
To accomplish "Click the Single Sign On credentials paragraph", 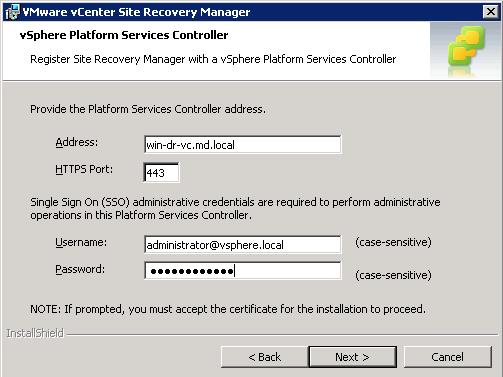I will coord(235,209).
